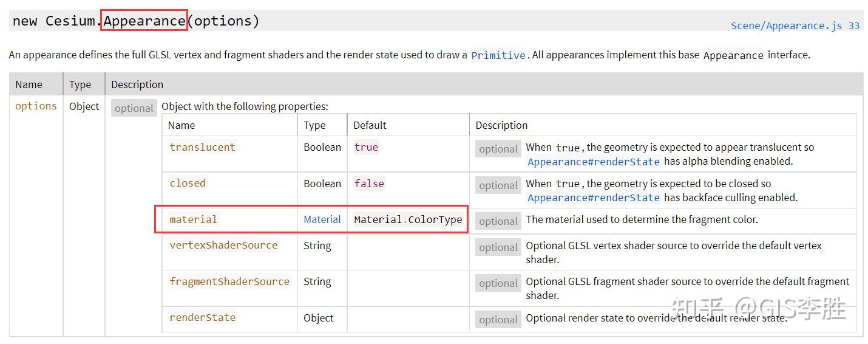
Task: Click the optional badge beside options Object
Action: [x=134, y=108]
